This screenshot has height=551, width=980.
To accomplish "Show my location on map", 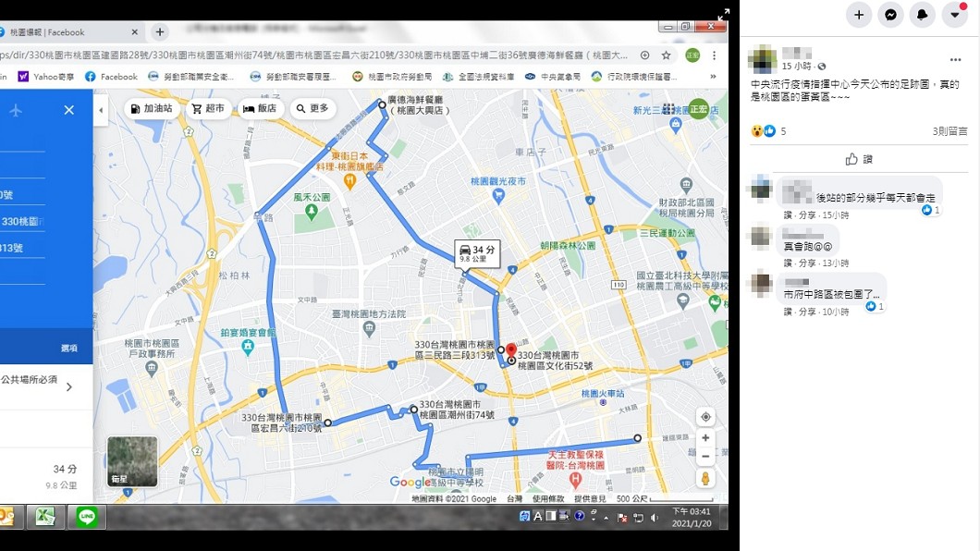I will (x=705, y=417).
